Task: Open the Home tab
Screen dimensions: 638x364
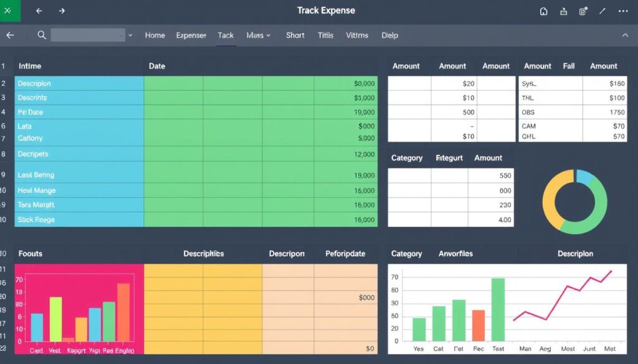Action: [155, 35]
